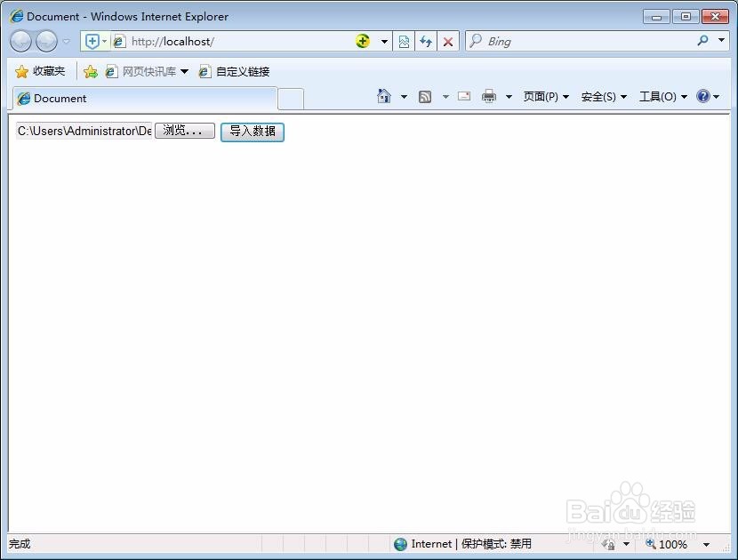
Task: Click the back navigation arrow
Action: (20, 41)
